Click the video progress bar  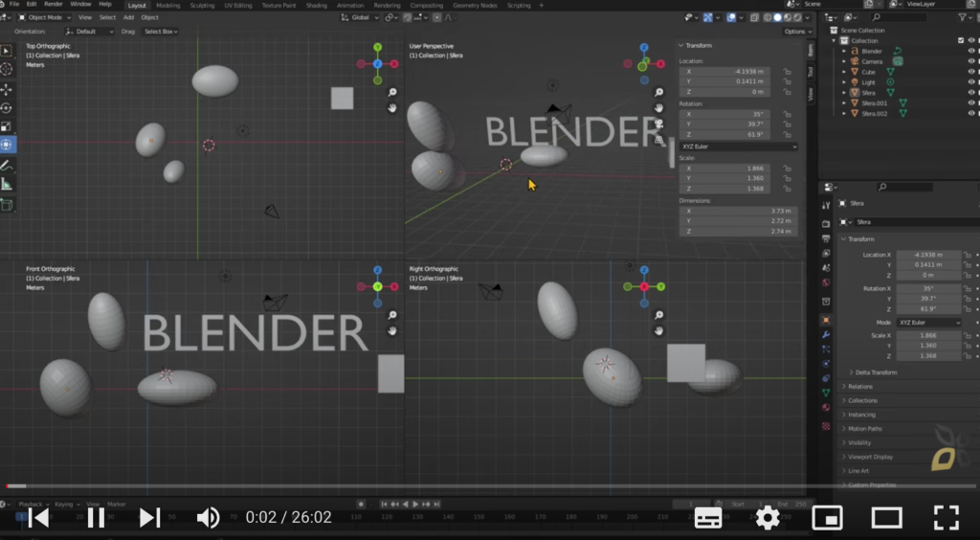pyautogui.click(x=490, y=485)
